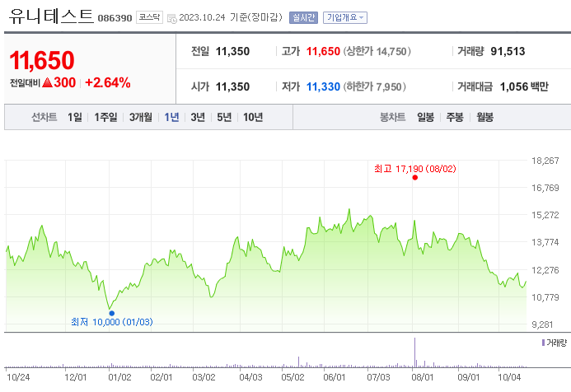
Task: Click the 2023.10.24 기준(장마감) date text
Action: pyautogui.click(x=231, y=17)
